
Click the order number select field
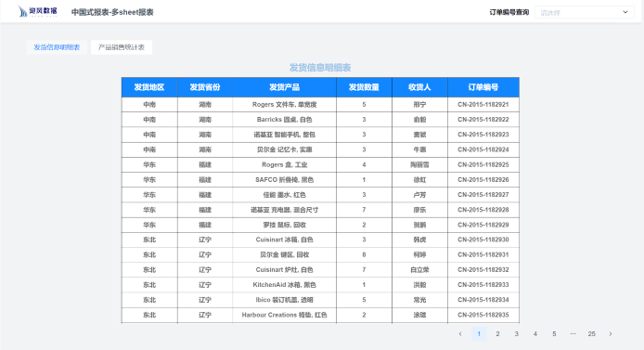tap(584, 12)
